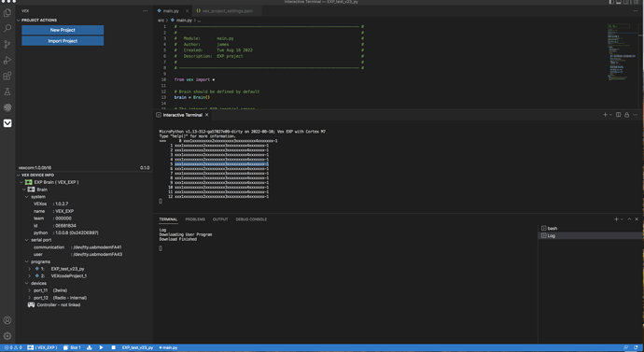
Task: Maximize the bottom panel size
Action: point(629,219)
